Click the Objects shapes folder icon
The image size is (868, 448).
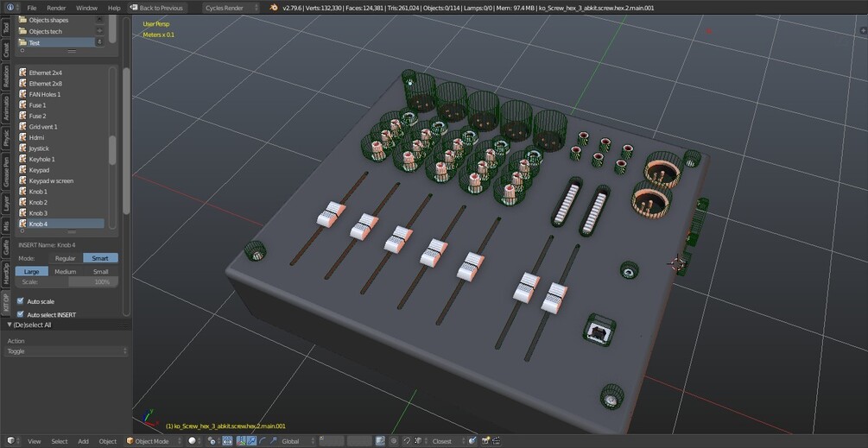pos(22,20)
